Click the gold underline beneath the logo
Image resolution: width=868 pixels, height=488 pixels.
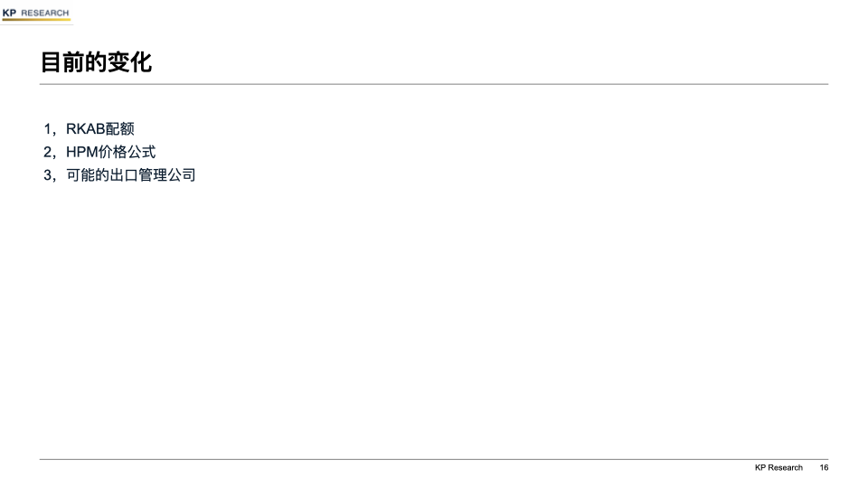tap(36, 19)
